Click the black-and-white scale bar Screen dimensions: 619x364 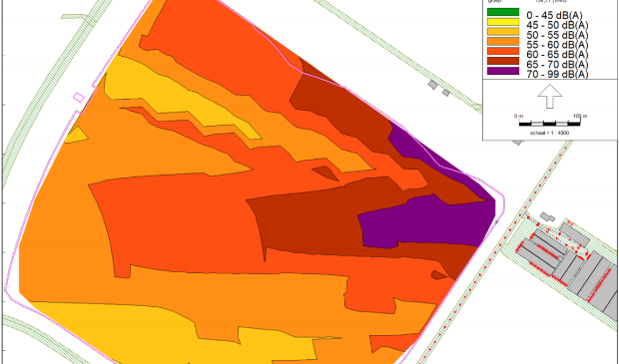[549, 124]
